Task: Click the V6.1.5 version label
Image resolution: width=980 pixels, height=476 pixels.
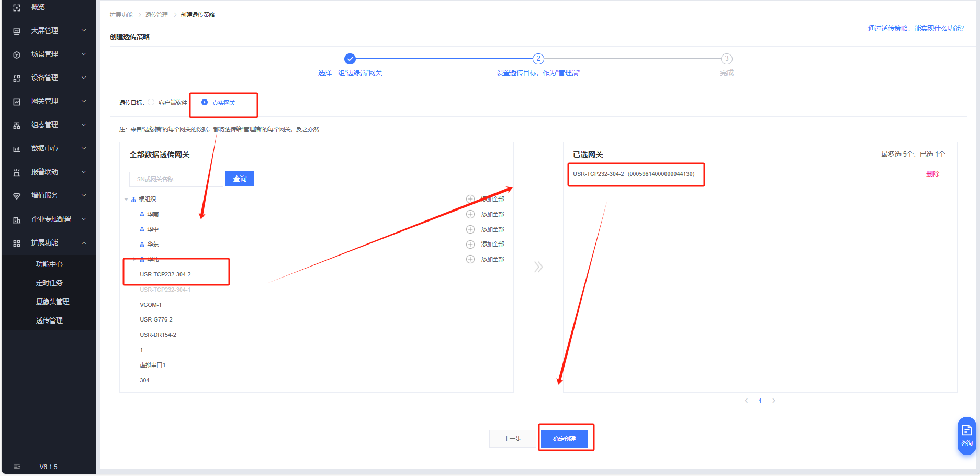Action: click(49, 467)
